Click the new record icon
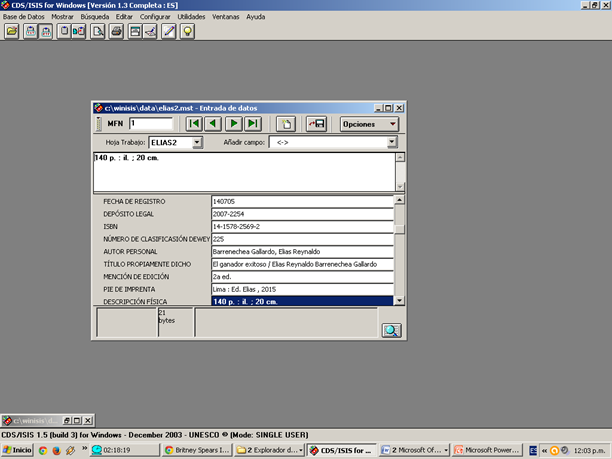This screenshot has width=612, height=459. point(286,124)
